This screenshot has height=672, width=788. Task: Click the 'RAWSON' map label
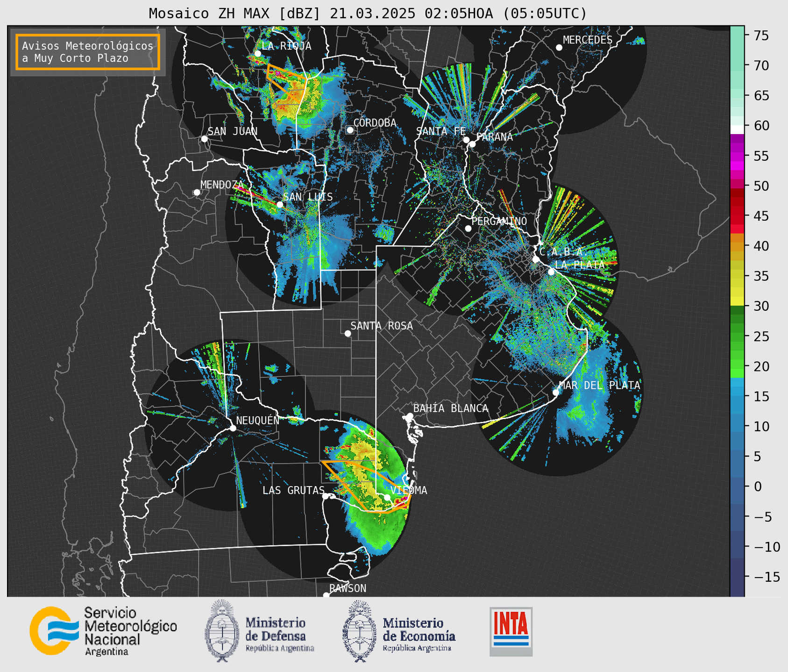(x=348, y=588)
